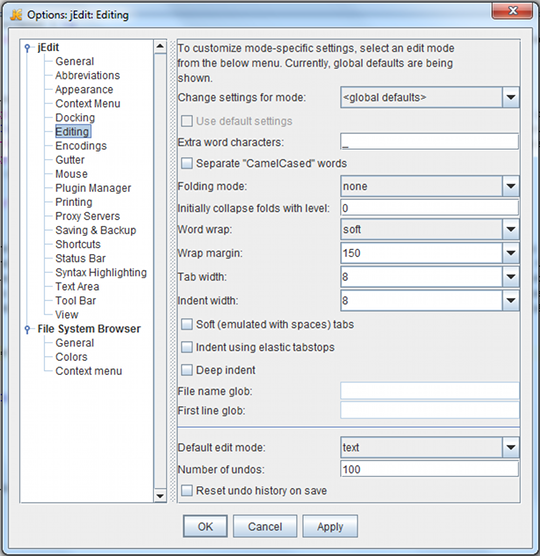Image resolution: width=540 pixels, height=556 pixels.
Task: Open the Mouse options pane
Action: (x=71, y=174)
